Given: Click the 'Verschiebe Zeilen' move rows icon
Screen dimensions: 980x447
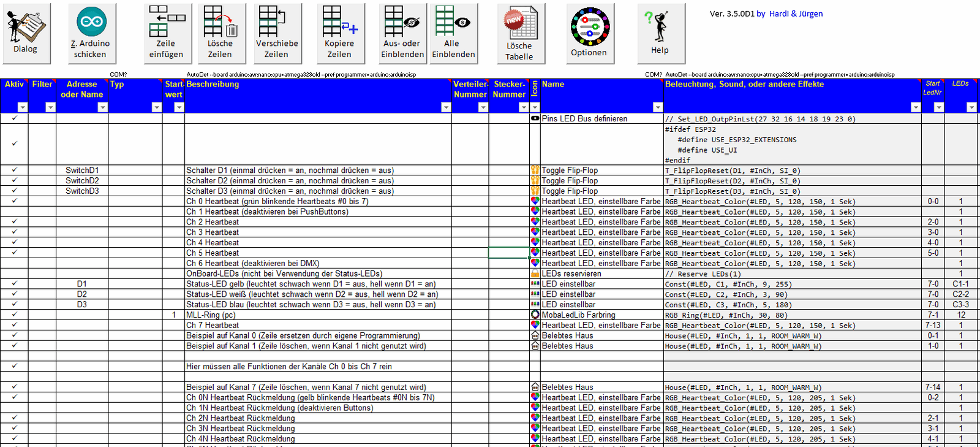Looking at the screenshot, I should [277, 33].
